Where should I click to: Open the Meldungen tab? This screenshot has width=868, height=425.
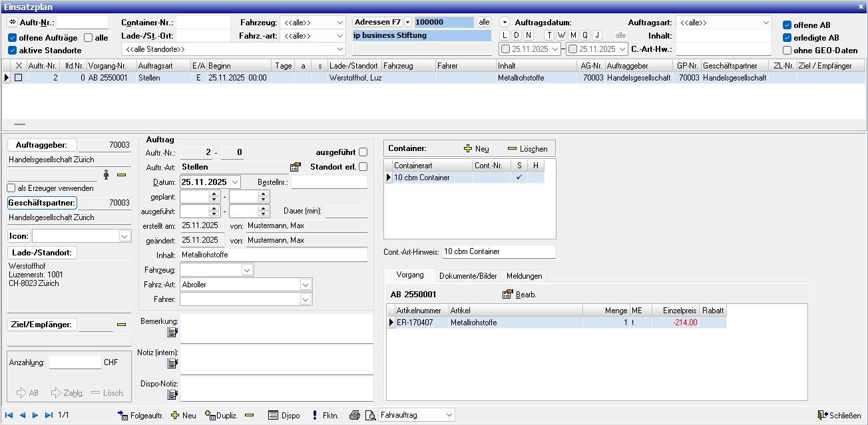524,275
